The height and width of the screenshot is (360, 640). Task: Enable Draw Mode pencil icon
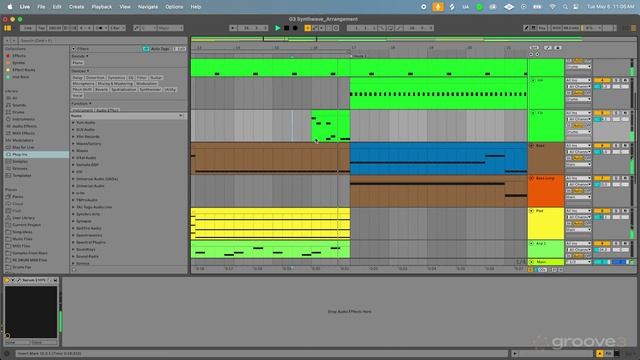526,28
